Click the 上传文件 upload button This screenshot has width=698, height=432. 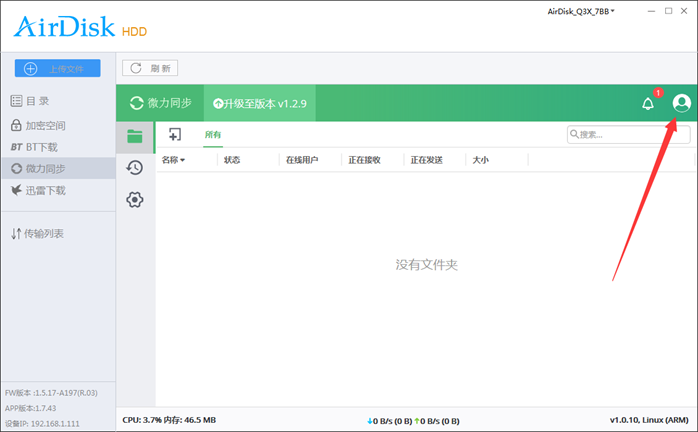[x=57, y=69]
